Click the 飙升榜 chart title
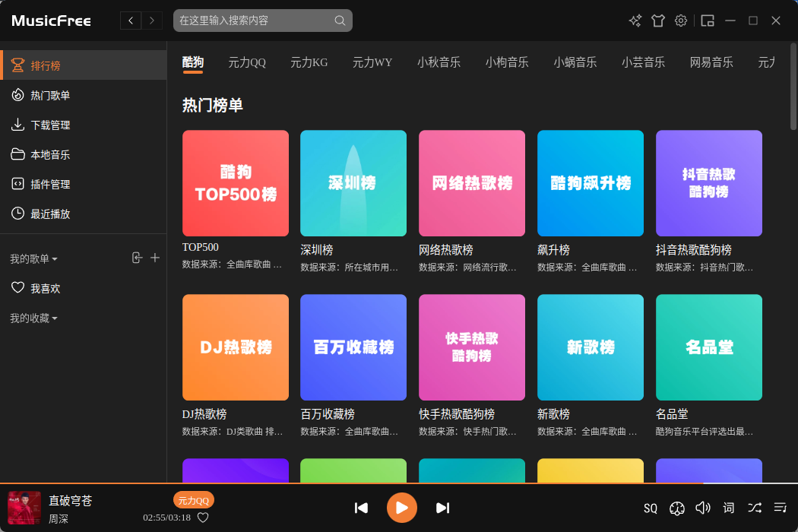 pyautogui.click(x=554, y=250)
